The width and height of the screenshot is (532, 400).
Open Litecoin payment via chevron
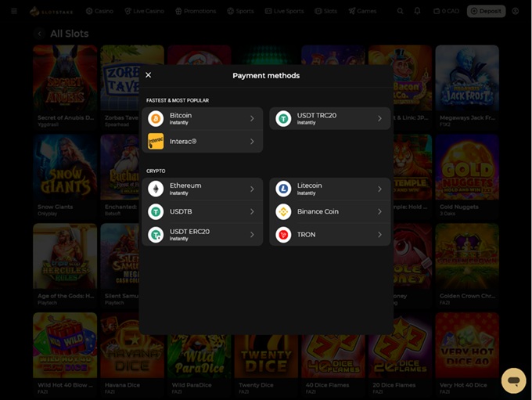coord(379,189)
